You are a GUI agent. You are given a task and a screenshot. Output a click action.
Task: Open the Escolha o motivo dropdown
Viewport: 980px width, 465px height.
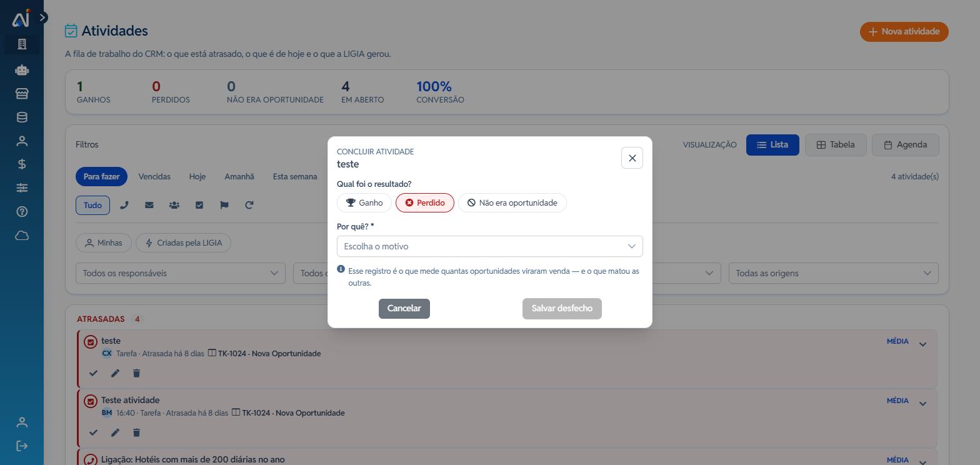point(490,246)
